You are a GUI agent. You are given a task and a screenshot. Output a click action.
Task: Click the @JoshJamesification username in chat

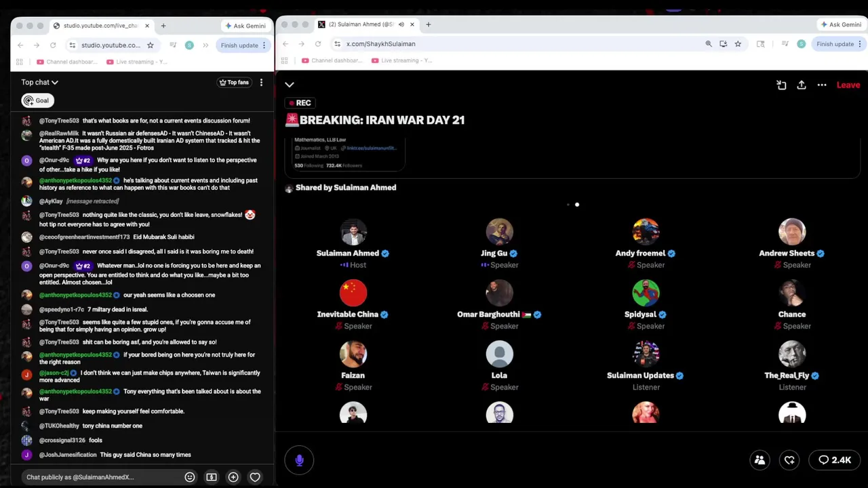coord(68,455)
